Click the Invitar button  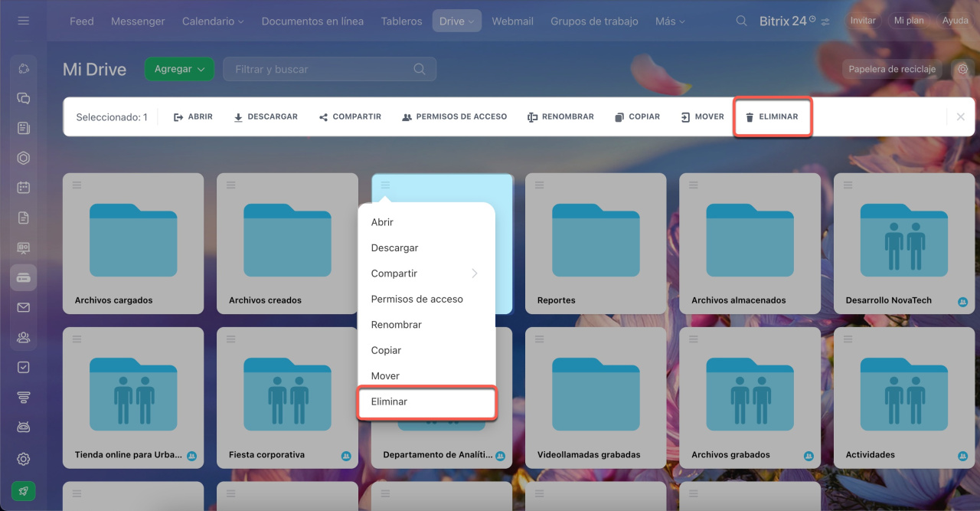click(863, 21)
